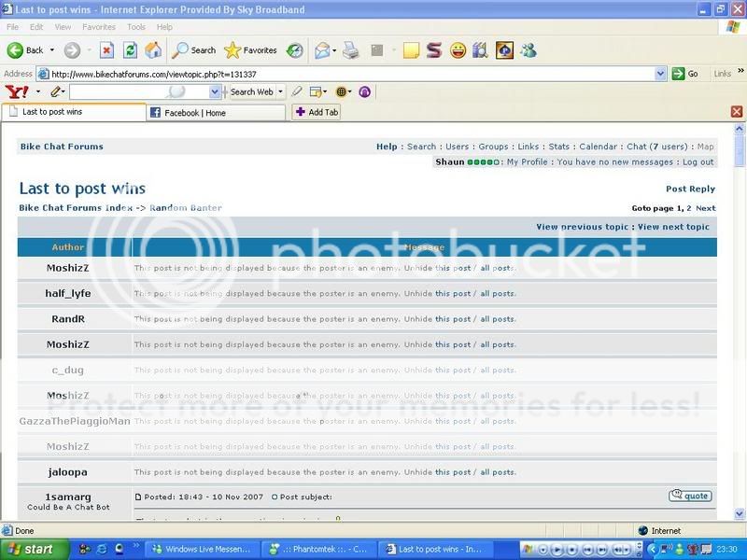Click the Print icon in toolbar
Viewport: 747px width, 560px height.
click(350, 50)
